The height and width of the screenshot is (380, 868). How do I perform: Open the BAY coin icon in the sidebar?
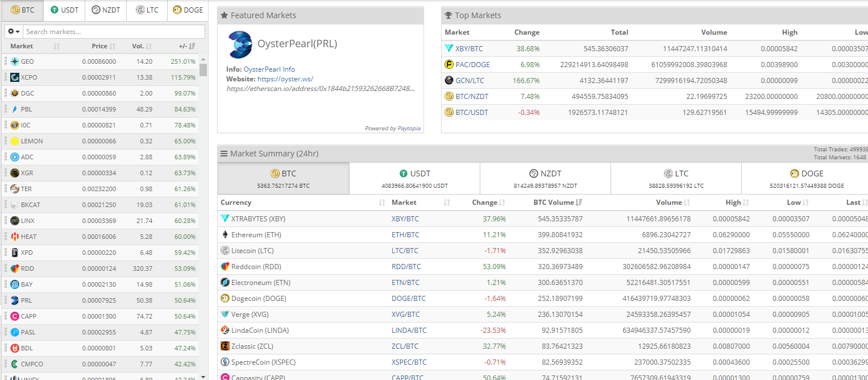[15, 284]
